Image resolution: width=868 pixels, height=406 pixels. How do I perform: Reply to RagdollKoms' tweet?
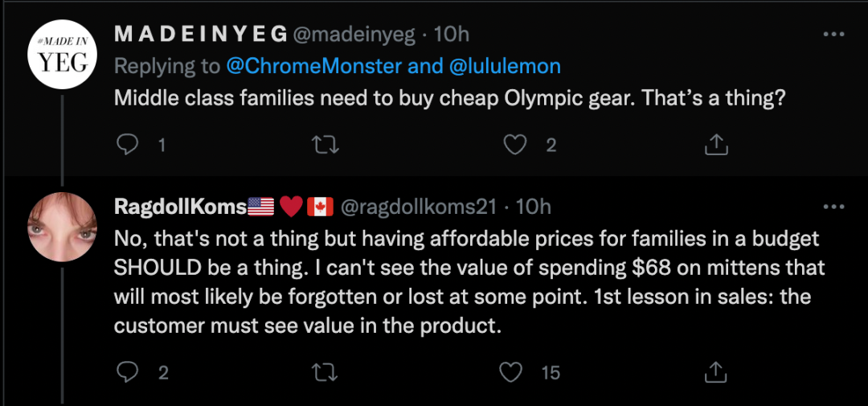point(128,372)
